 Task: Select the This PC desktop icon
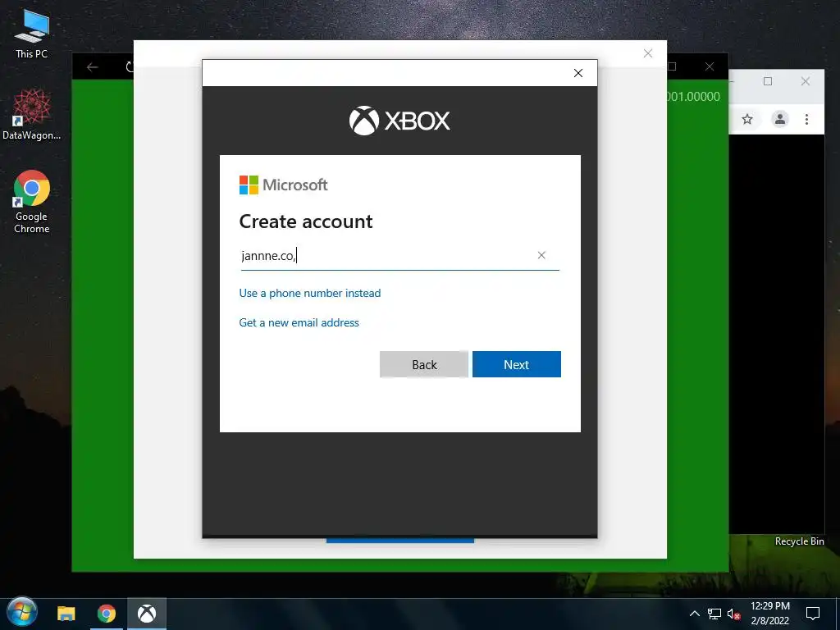coord(32,34)
